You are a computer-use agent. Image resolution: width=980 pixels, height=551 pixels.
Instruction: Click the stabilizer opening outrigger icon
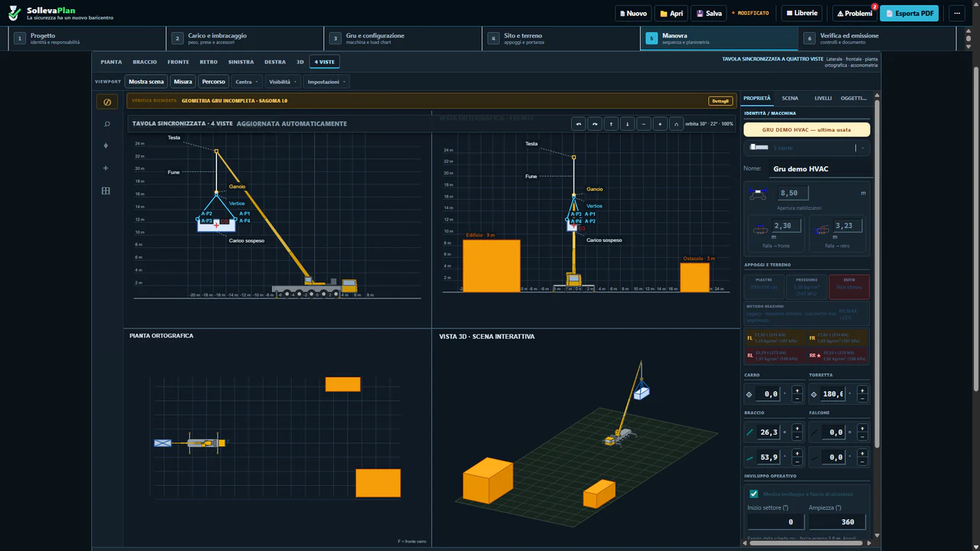(x=759, y=194)
